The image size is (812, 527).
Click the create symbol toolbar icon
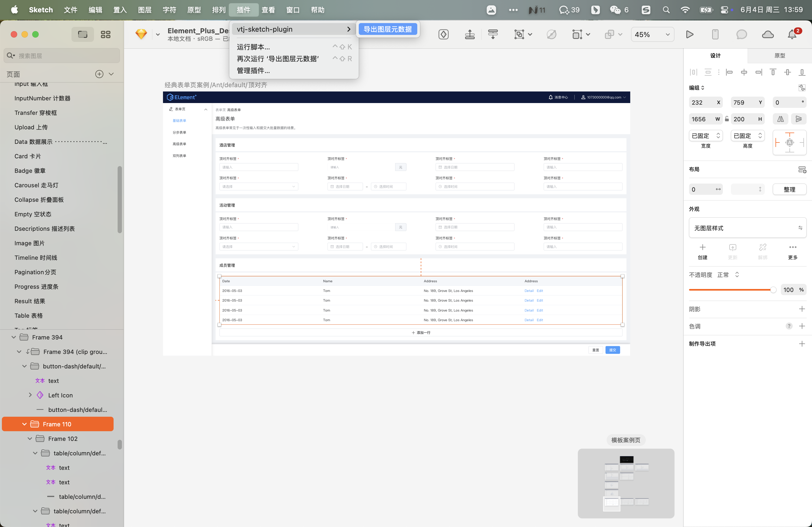[443, 34]
